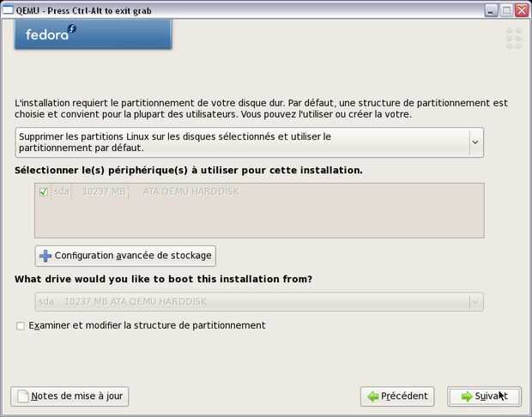This screenshot has width=532, height=417.
Task: Open Configuration avancée de stockage
Action: (x=125, y=256)
